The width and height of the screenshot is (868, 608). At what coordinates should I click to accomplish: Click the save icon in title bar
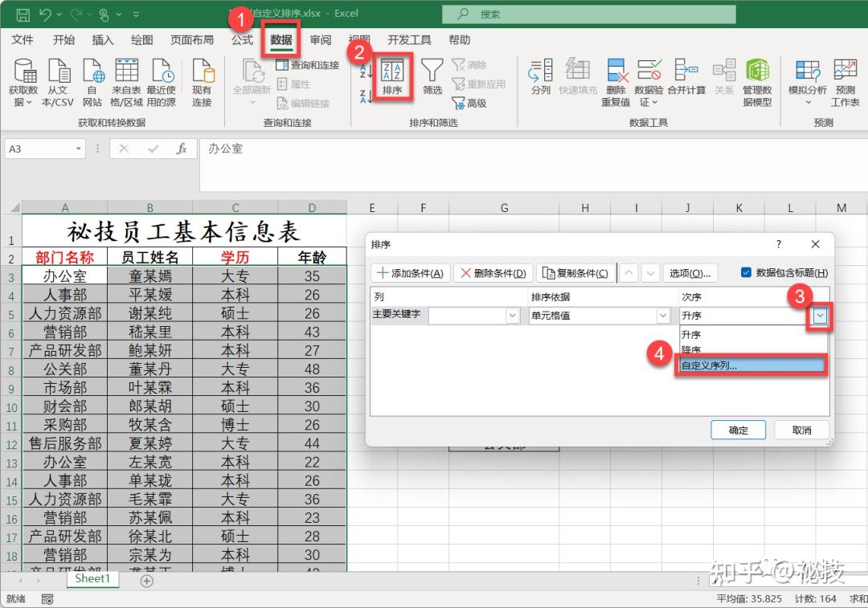[23, 14]
